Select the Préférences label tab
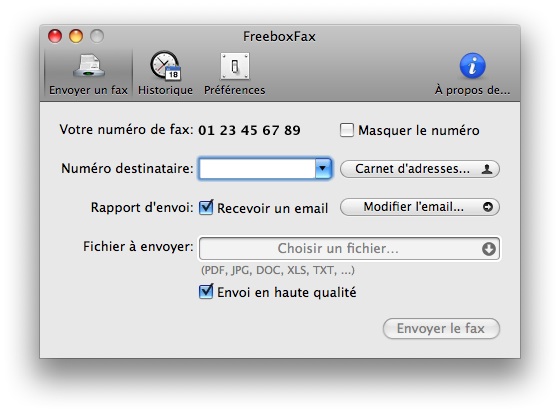This screenshot has width=560, height=413. click(x=235, y=90)
